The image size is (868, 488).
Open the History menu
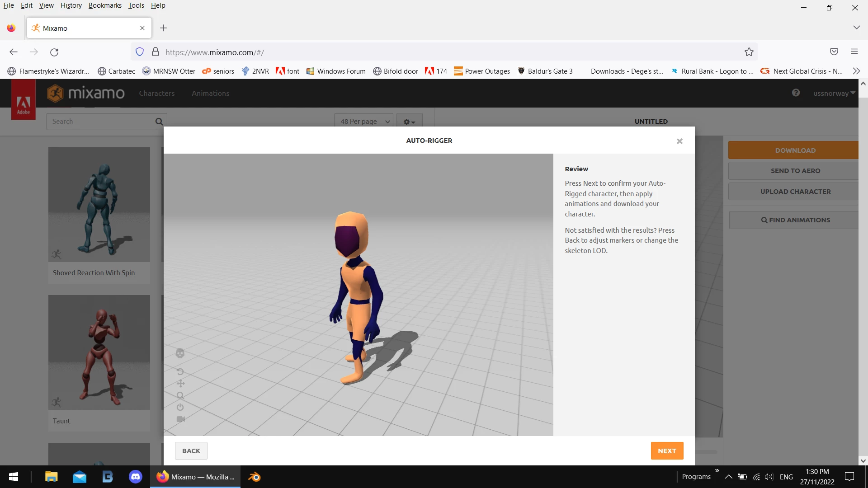71,5
